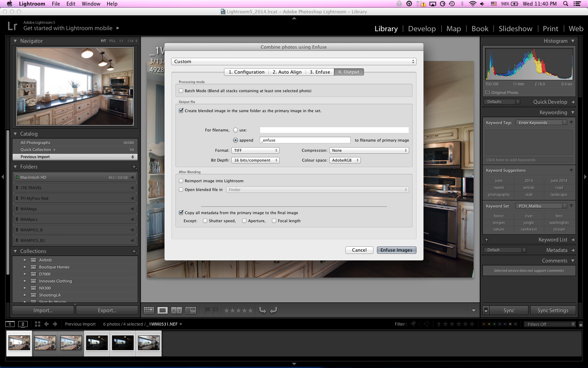Click plus icon next to Keyword List
The image size is (588, 368).
point(486,240)
